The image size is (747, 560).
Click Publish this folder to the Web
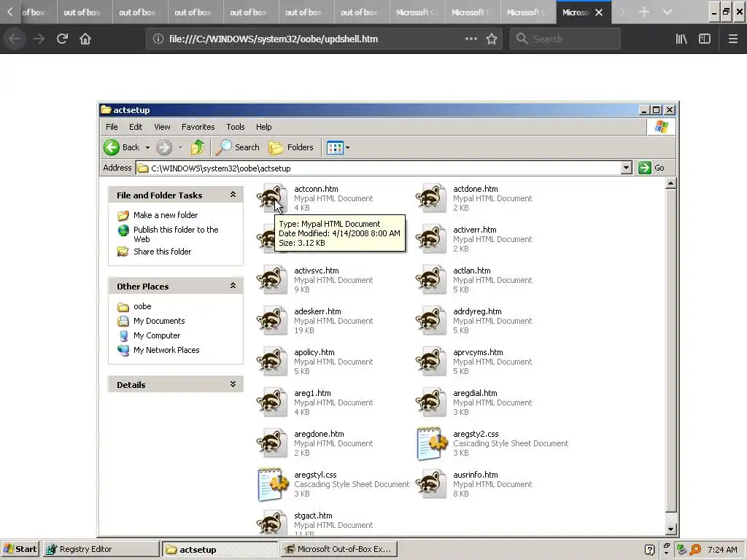(x=176, y=234)
